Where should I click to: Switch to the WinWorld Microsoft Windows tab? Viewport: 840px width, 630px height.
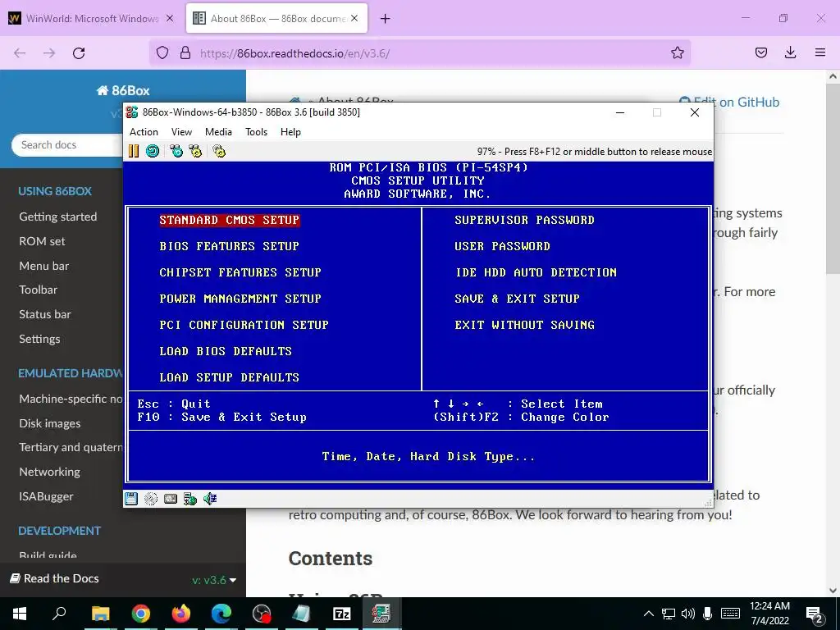click(92, 19)
